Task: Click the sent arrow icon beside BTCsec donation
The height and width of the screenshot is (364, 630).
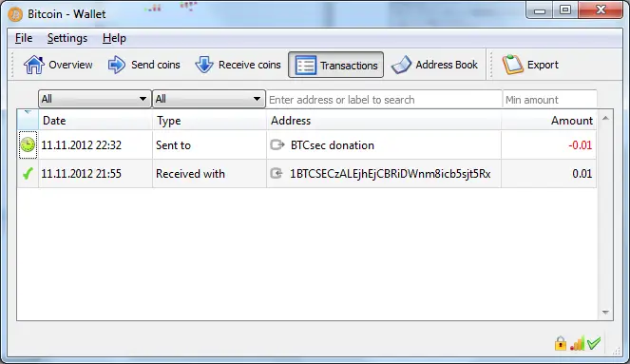Action: (x=277, y=144)
